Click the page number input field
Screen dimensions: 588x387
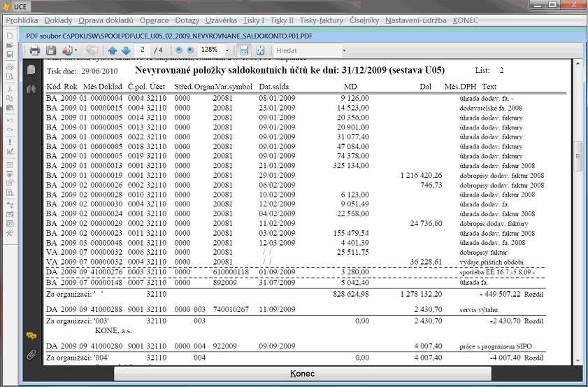pyautogui.click(x=143, y=50)
